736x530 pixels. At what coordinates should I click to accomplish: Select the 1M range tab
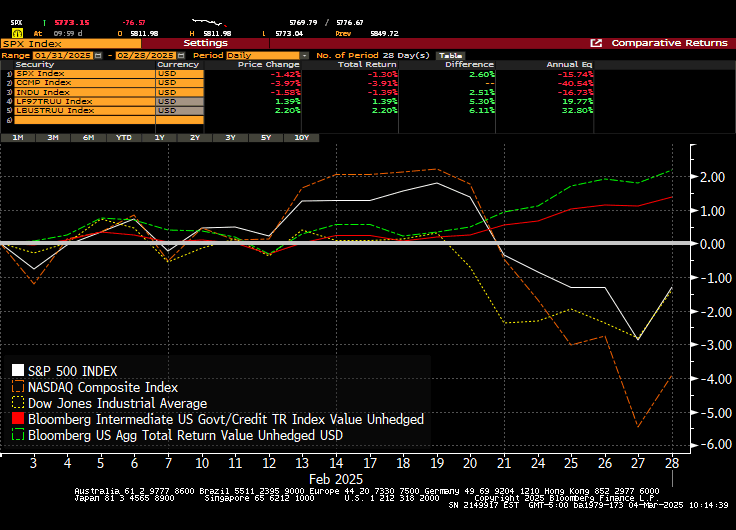[x=18, y=138]
